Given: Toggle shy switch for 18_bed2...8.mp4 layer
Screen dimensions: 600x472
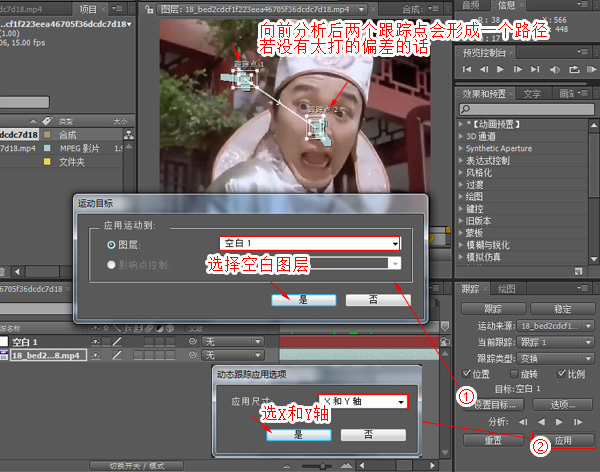Looking at the screenshot, I should (x=95, y=355).
